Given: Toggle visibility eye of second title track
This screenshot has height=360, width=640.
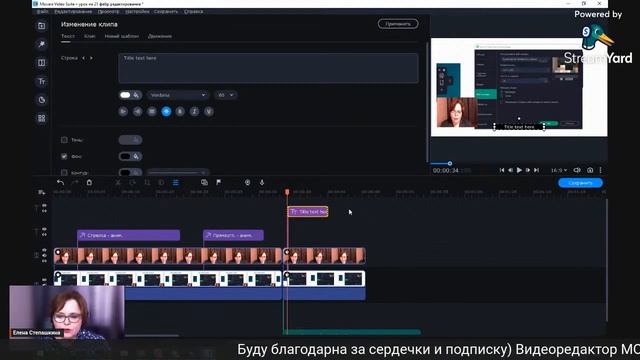Looking at the screenshot, I should pos(44,229).
